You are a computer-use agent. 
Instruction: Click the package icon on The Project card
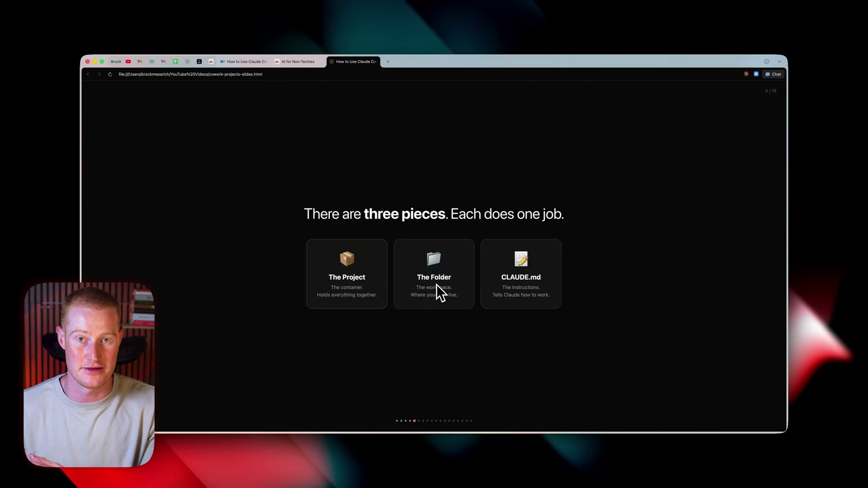tap(347, 258)
